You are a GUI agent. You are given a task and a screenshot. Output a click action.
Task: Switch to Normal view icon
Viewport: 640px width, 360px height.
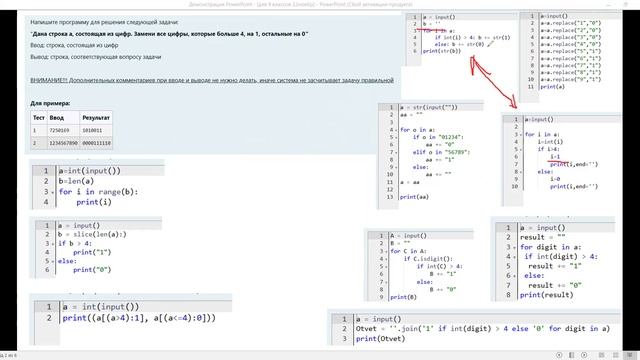coord(601,356)
